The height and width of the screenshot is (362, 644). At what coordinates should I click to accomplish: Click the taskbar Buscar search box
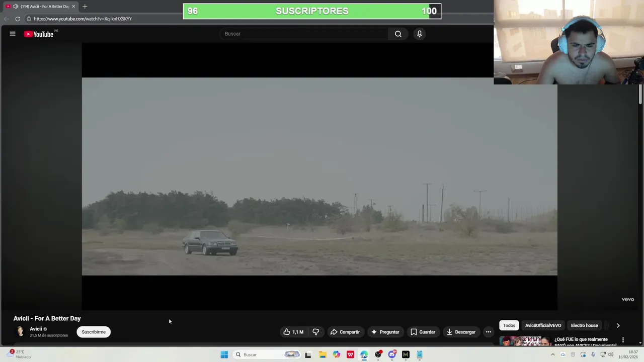[268, 354]
